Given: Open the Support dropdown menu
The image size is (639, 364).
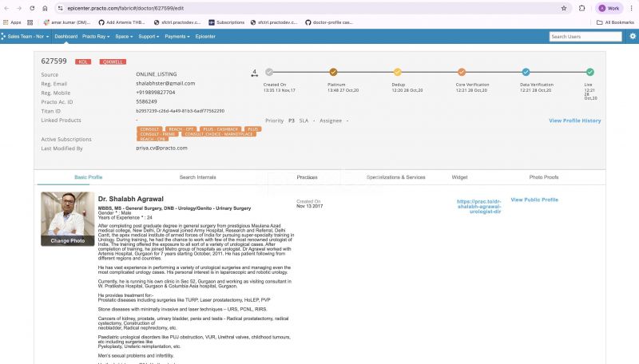Looking at the screenshot, I should click(x=149, y=36).
